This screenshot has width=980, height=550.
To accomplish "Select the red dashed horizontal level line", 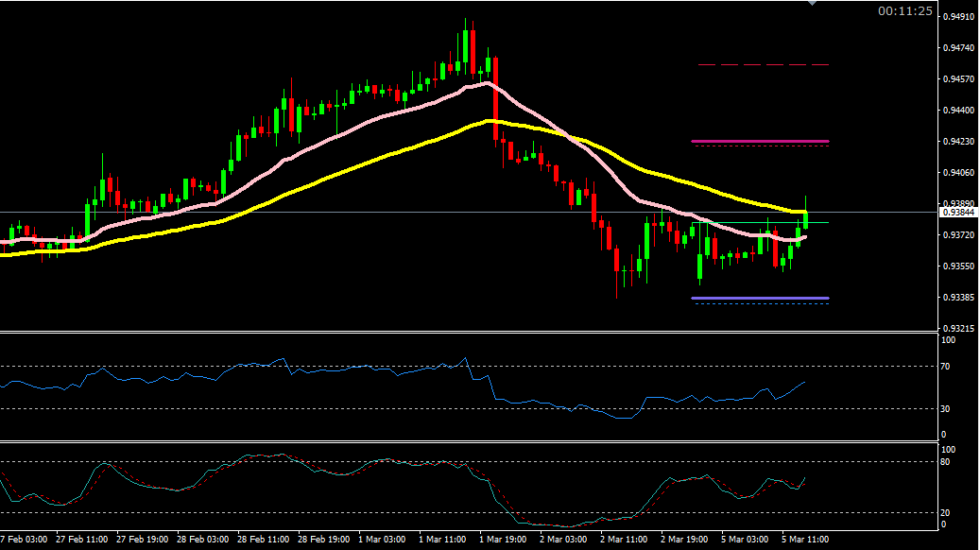I will pos(764,64).
